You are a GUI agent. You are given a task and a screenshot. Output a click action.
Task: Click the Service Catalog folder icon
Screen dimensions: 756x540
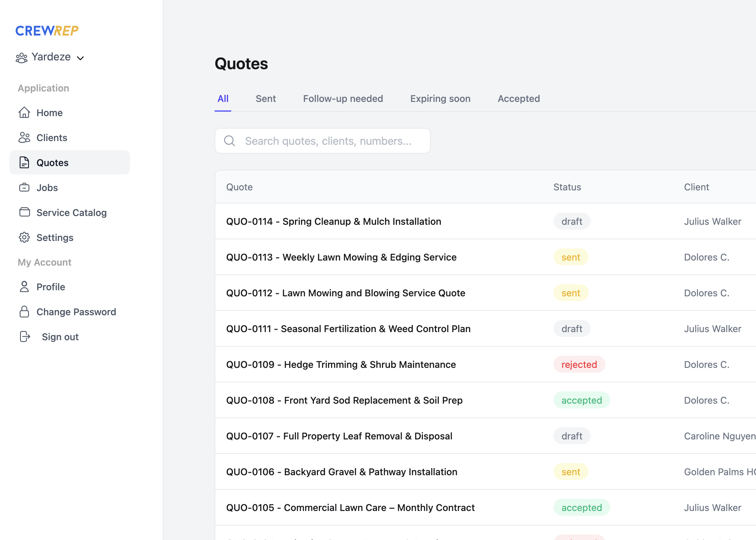(24, 212)
